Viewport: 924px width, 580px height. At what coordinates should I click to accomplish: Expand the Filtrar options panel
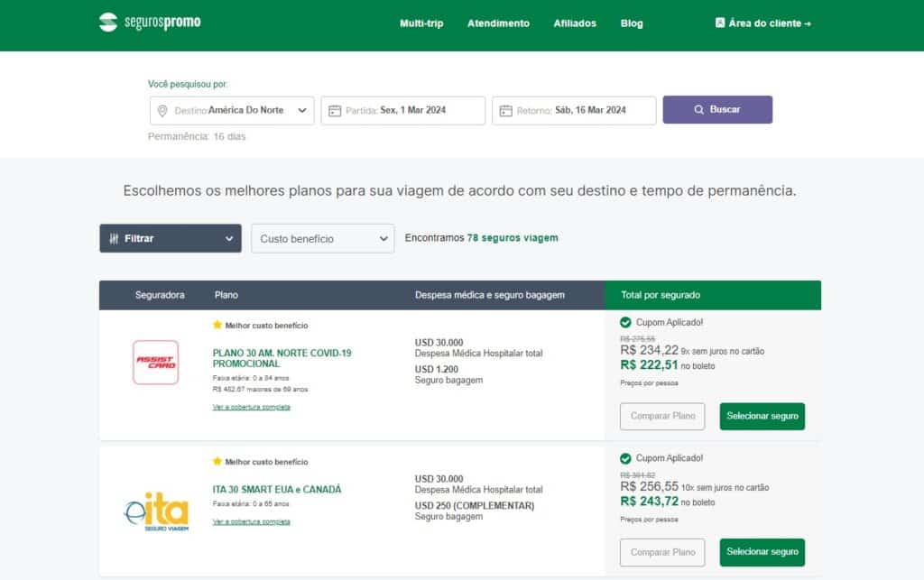pyautogui.click(x=170, y=238)
